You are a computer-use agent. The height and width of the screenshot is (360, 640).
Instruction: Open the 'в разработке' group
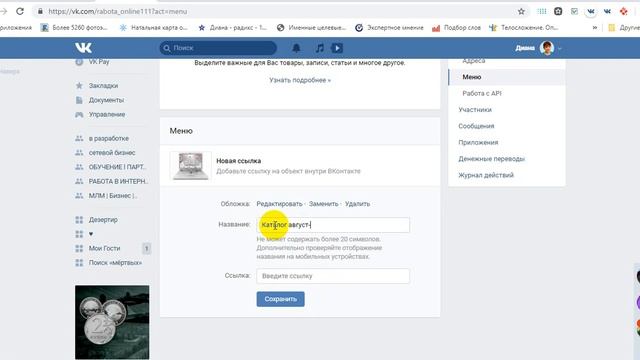(109, 138)
